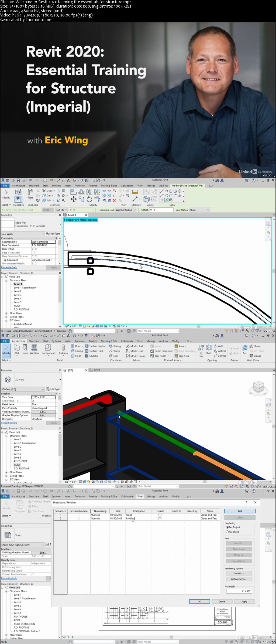Click the Set work plane tool

tap(245, 349)
